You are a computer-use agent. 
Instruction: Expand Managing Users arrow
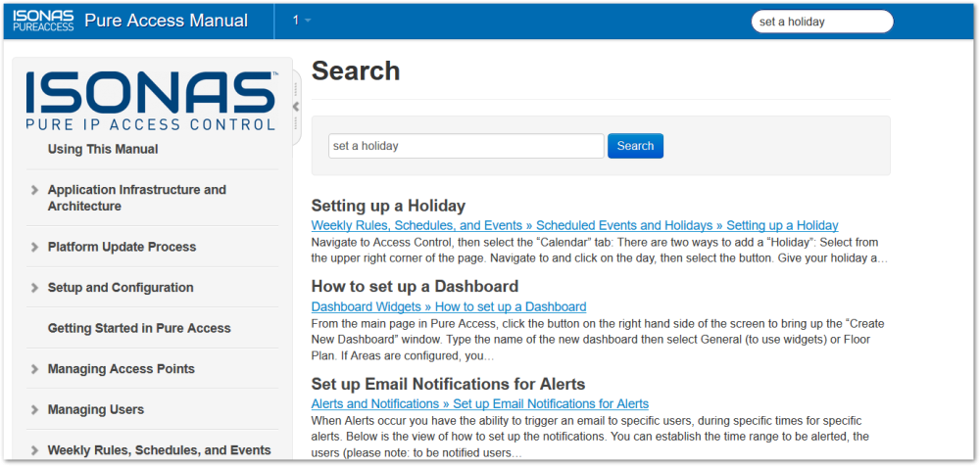pyautogui.click(x=35, y=410)
